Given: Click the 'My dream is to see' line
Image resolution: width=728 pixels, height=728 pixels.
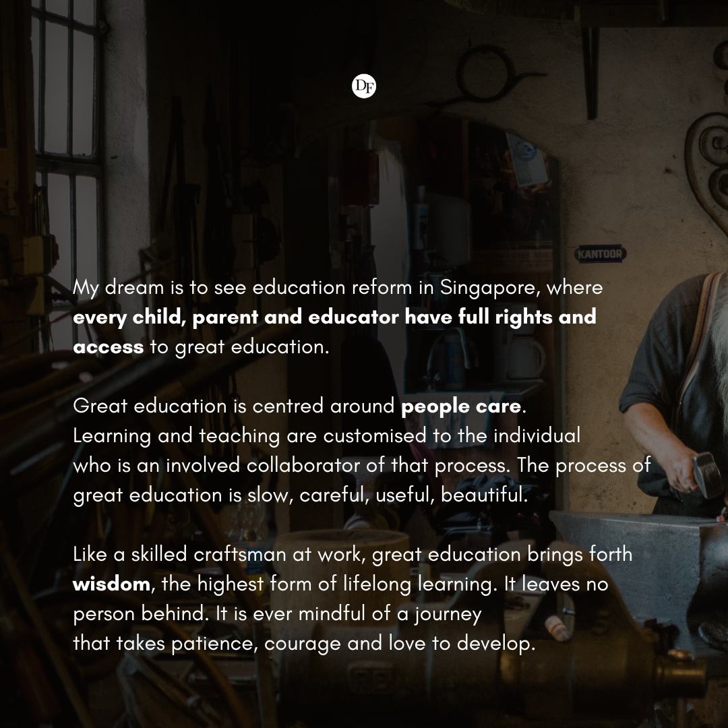Looking at the screenshot, I should 338,289.
